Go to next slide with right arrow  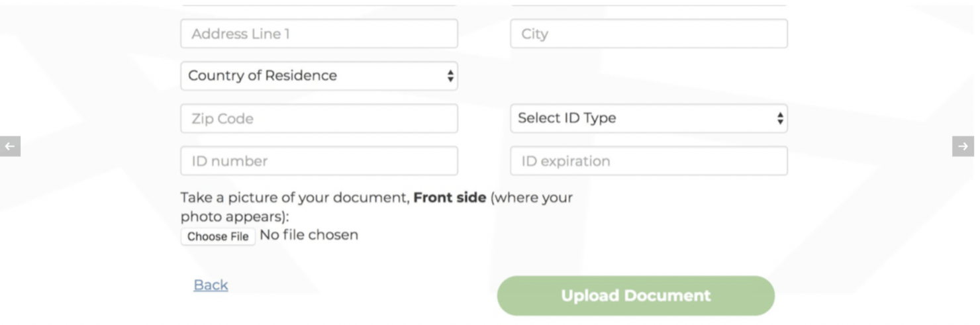pos(963,146)
